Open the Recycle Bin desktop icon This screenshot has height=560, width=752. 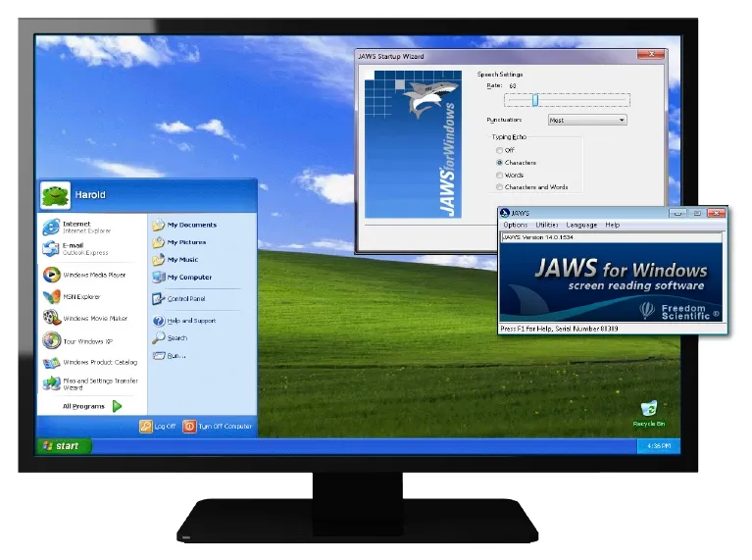pyautogui.click(x=648, y=409)
